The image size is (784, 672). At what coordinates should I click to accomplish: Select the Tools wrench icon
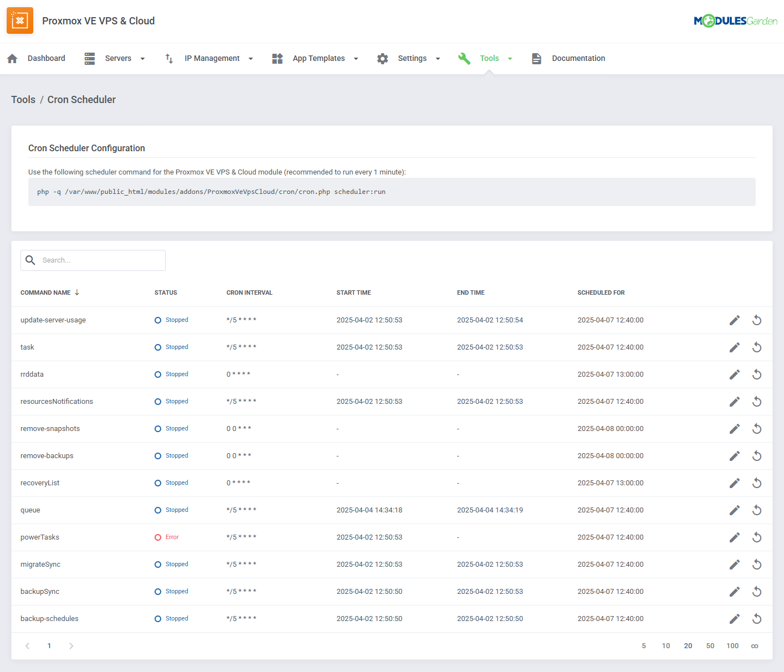tap(464, 58)
